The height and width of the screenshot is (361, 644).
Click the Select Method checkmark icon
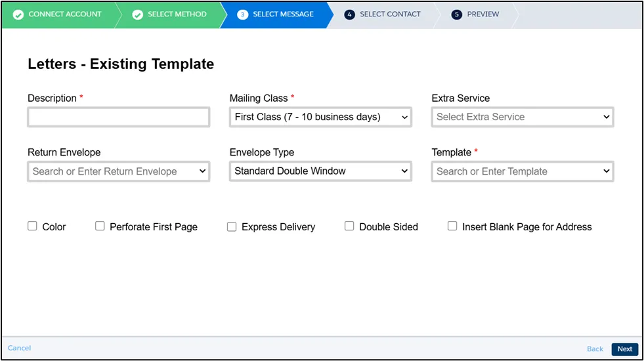pyautogui.click(x=138, y=14)
